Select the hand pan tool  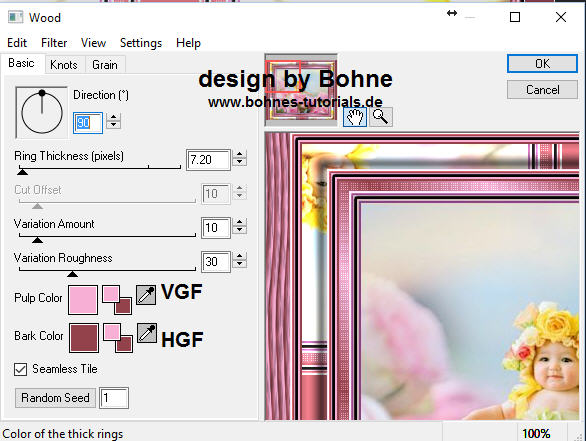(355, 117)
